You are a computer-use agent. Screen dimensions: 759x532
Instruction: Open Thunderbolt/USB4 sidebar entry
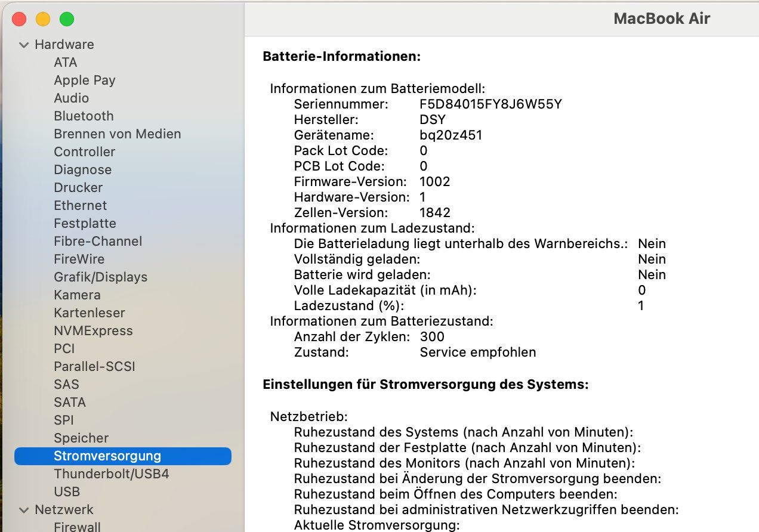[x=112, y=474]
